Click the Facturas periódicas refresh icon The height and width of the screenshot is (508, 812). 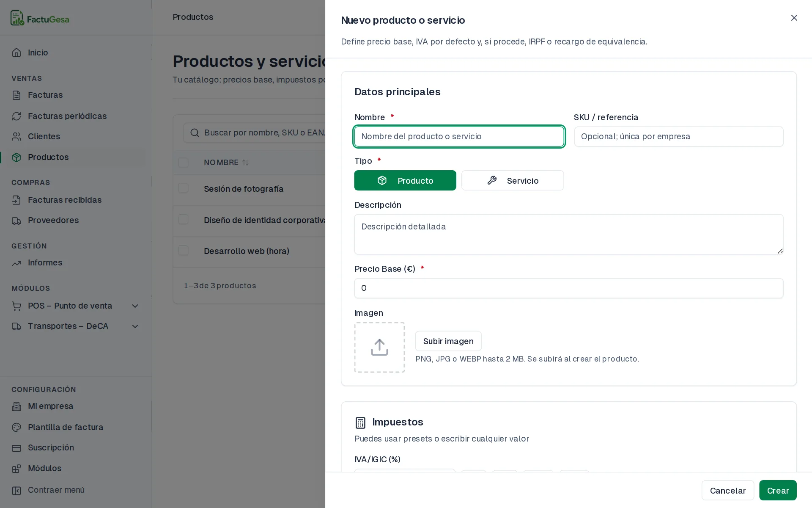point(16,116)
